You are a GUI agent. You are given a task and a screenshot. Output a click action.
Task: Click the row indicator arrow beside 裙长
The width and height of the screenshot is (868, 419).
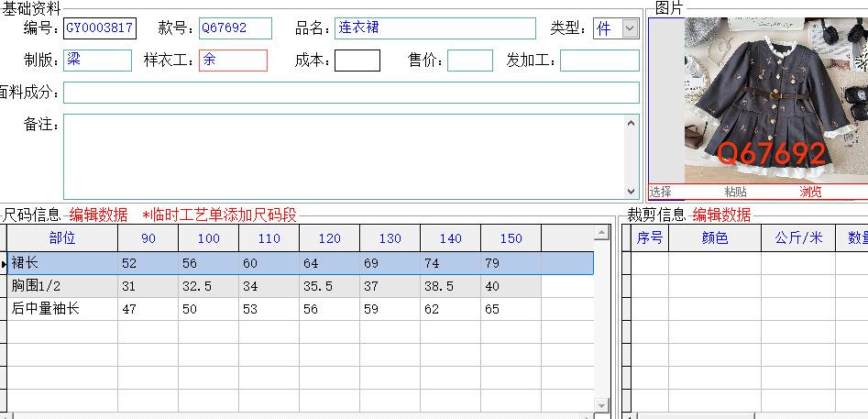pyautogui.click(x=5, y=264)
